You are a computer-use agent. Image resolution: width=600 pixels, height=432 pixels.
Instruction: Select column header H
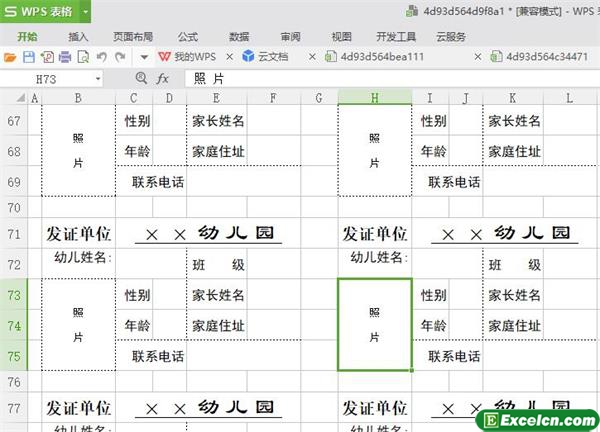(x=375, y=98)
